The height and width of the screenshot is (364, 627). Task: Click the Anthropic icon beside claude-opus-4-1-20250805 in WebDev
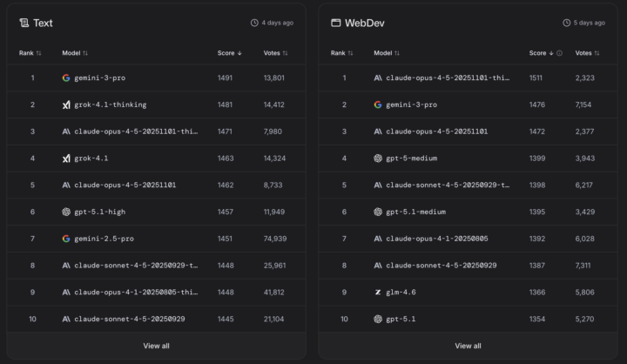(378, 239)
